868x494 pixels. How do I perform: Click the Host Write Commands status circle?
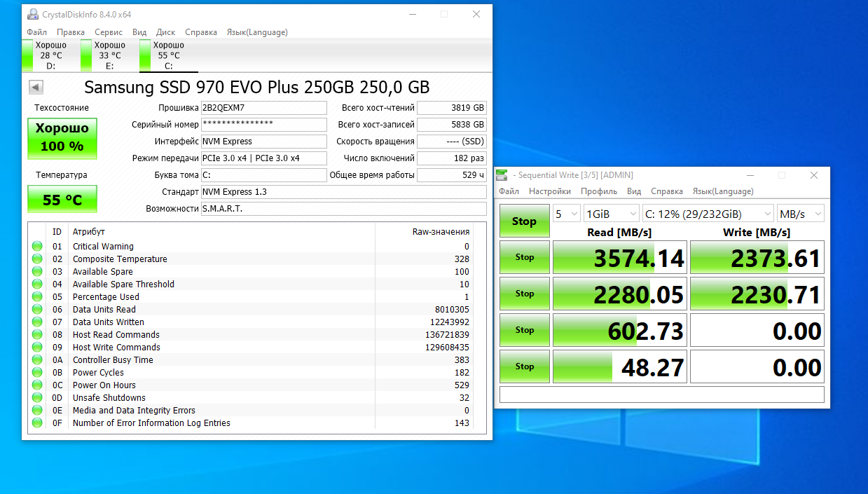[x=36, y=348]
